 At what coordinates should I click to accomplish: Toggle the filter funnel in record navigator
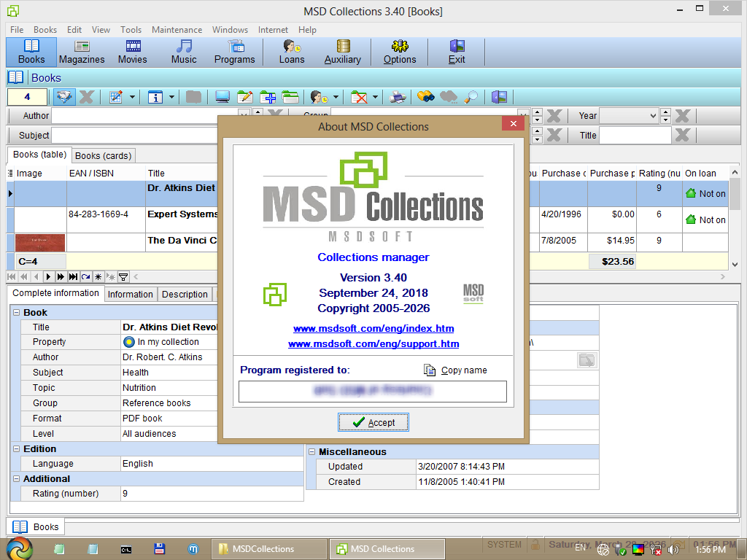point(123,277)
